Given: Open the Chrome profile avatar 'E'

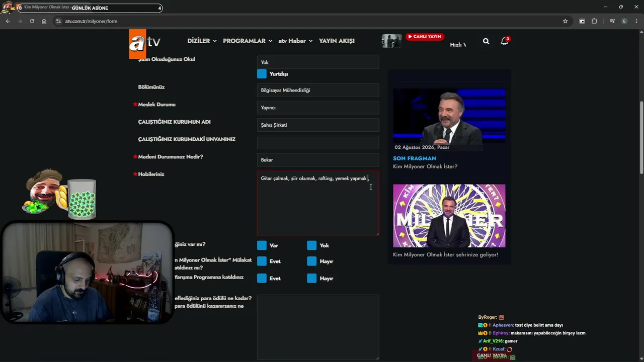Looking at the screenshot, I should 624,21.
